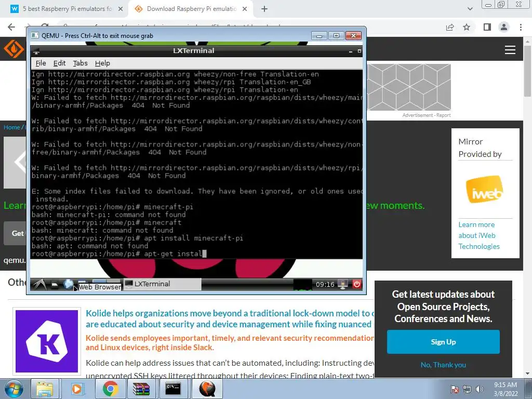Open Chrome three-dot menu
The height and width of the screenshot is (399, 532).
pos(521,27)
